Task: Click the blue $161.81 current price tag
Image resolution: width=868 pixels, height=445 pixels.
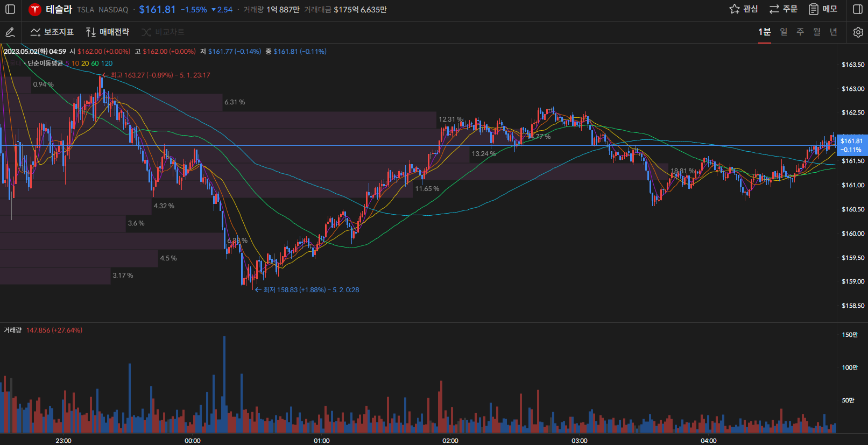Action: pos(852,145)
